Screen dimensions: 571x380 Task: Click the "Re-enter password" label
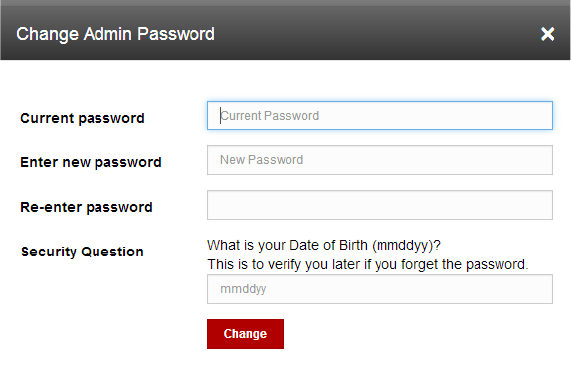pyautogui.click(x=86, y=207)
